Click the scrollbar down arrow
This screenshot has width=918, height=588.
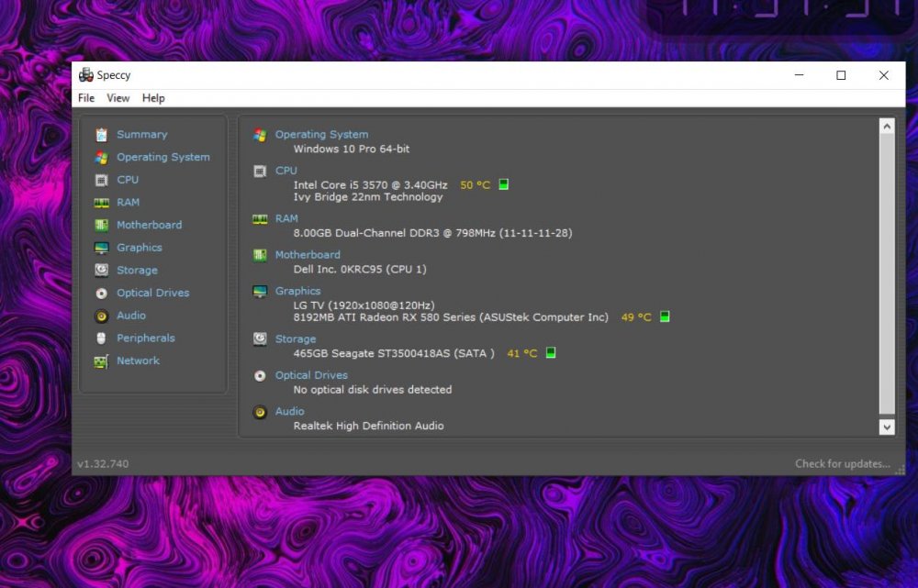pos(887,427)
